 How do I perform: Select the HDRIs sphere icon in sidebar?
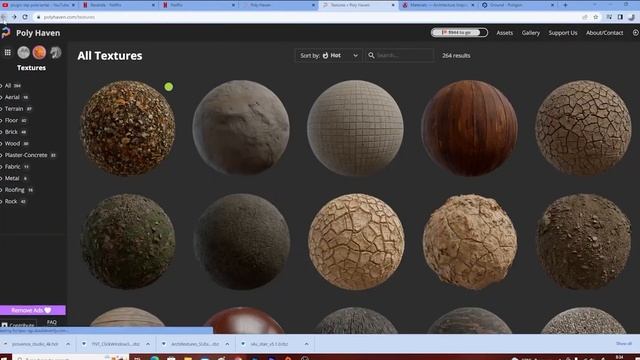24,52
